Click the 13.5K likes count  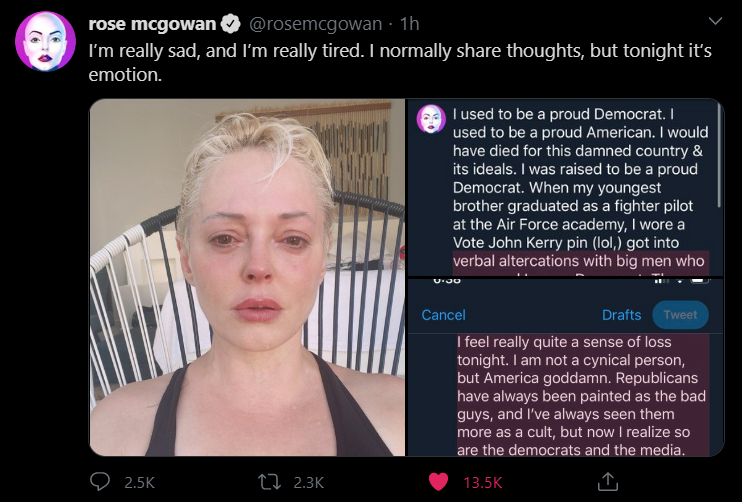point(482,482)
